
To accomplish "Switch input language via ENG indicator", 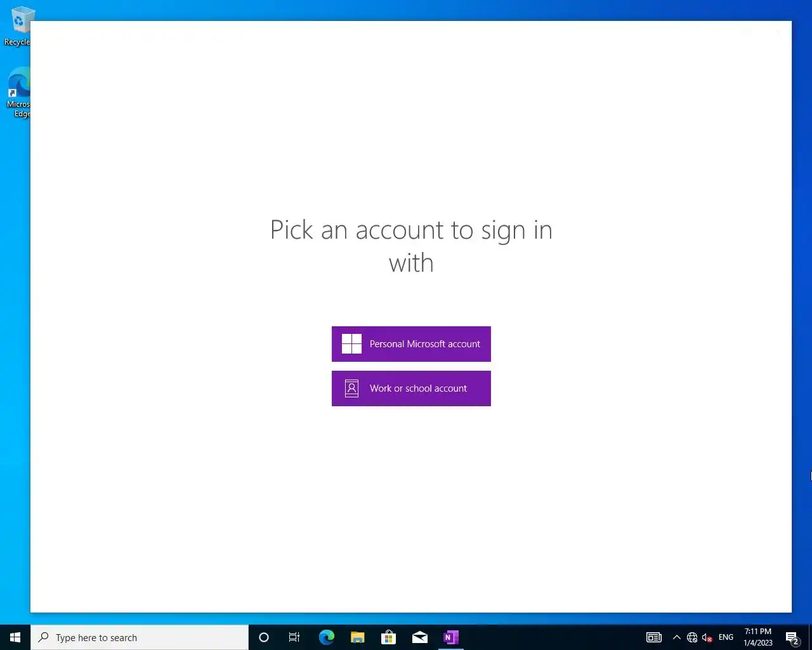I will tap(726, 637).
